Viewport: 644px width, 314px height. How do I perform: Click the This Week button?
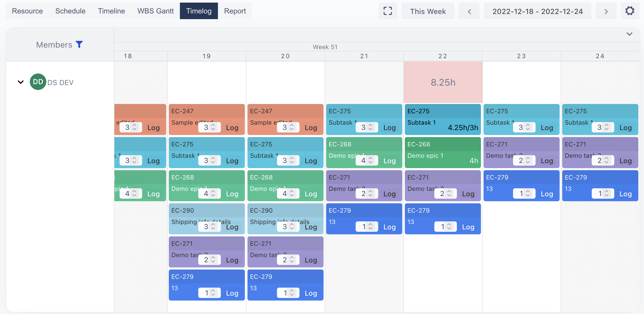tap(428, 11)
